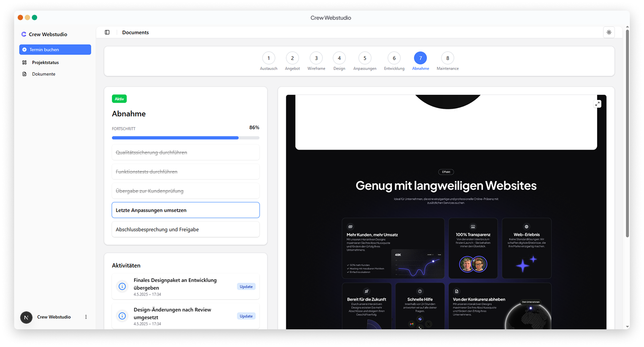
Task: Click the avatar icon at the bottom of the sidebar
Action: (27, 317)
